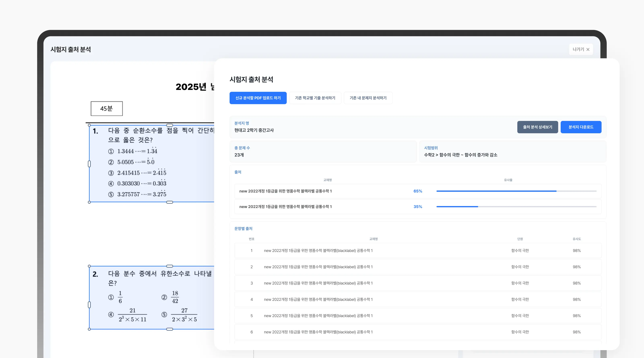The height and width of the screenshot is (358, 644).
Task: Select row number 4 in 문항별 출처 table
Action: tap(418, 299)
